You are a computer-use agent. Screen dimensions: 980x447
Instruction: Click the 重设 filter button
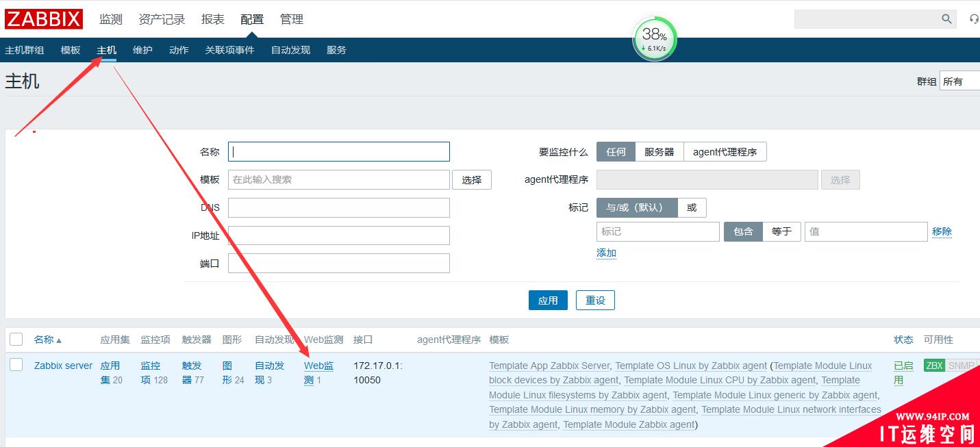[595, 300]
